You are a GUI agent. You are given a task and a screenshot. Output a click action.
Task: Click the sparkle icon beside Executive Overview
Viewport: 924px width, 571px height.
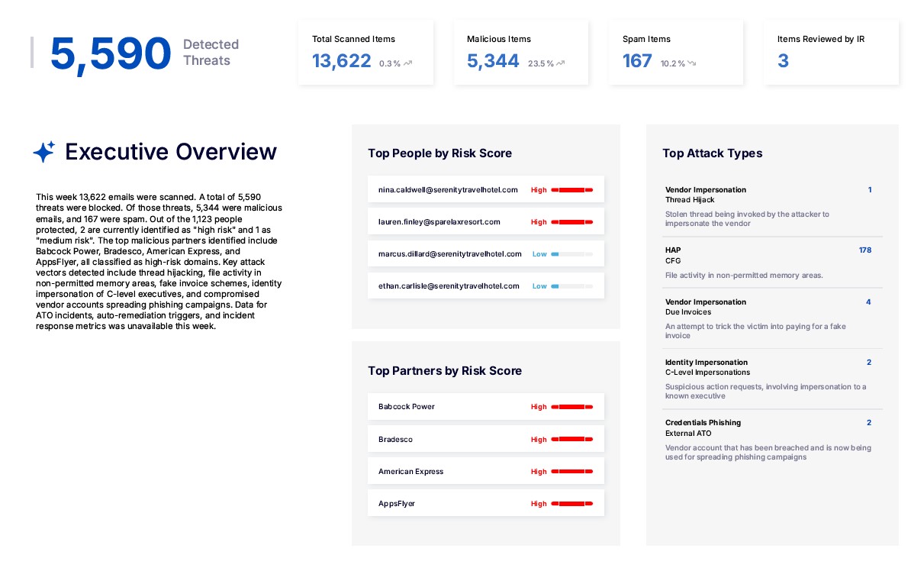(44, 152)
